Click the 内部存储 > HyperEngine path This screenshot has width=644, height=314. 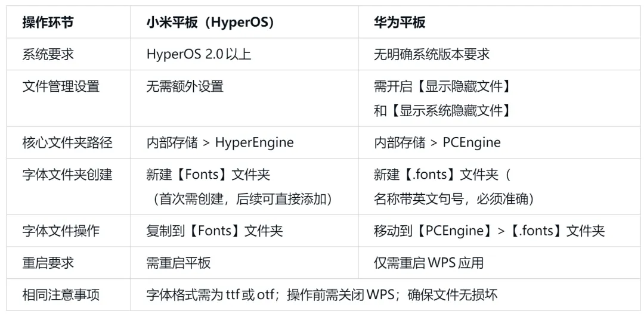(x=219, y=143)
